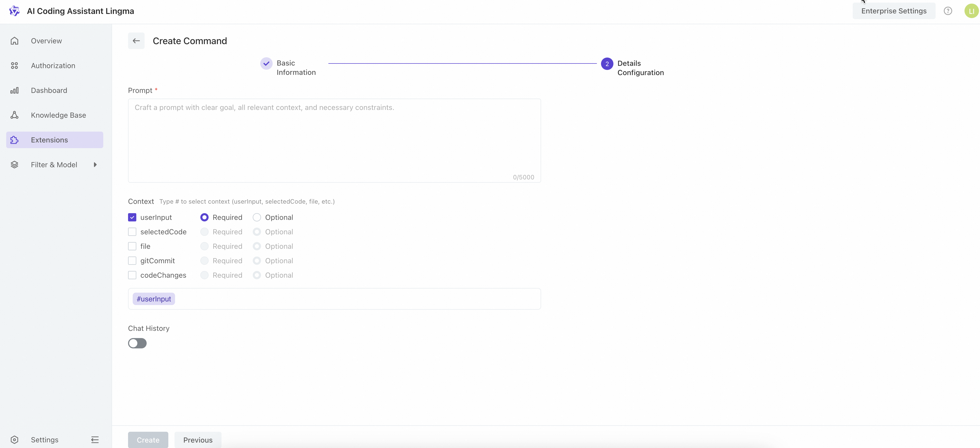Click the Settings gear icon

tap(14, 440)
